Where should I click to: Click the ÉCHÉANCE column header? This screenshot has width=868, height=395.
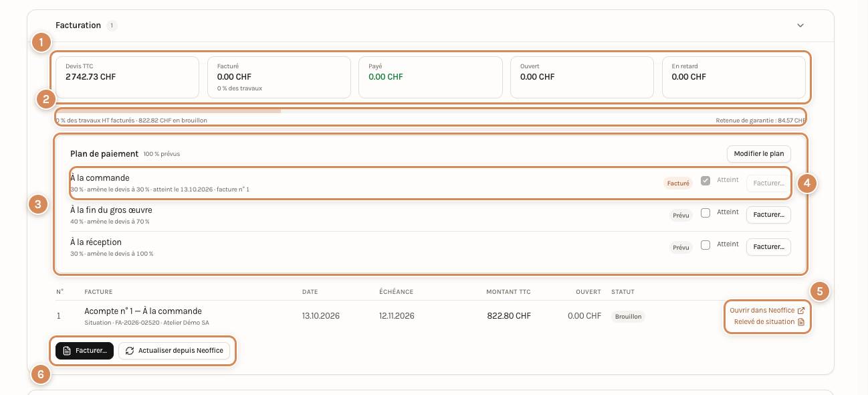[396, 292]
